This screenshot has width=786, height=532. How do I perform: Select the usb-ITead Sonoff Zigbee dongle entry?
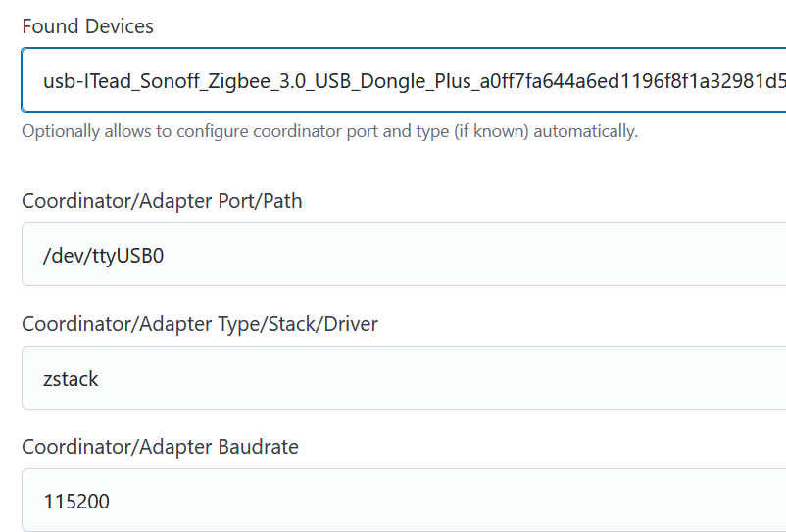click(x=294, y=80)
